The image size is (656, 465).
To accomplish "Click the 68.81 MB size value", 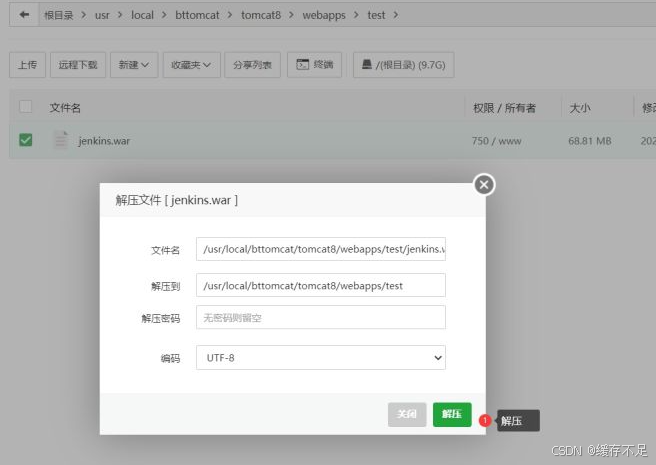I will tap(589, 141).
